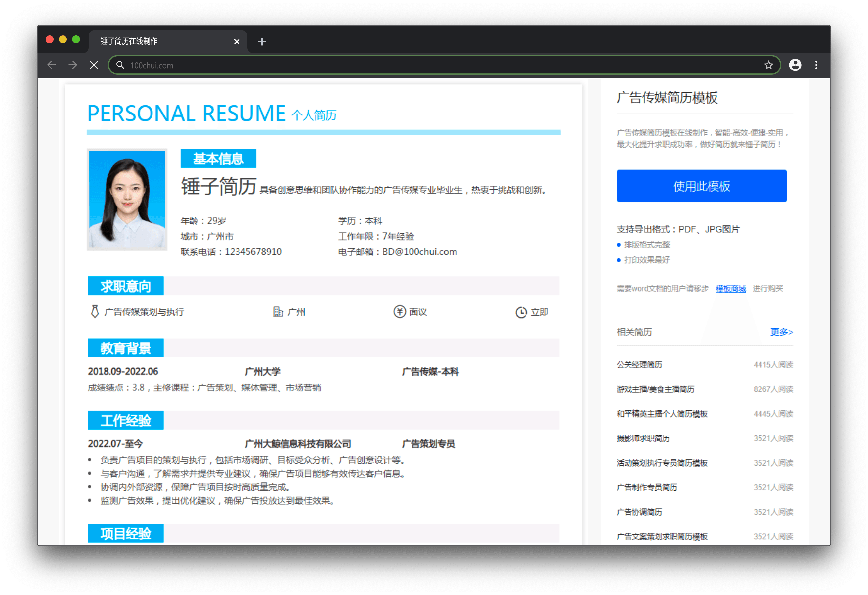This screenshot has height=595, width=868.
Task: Click the 工作经验 section header
Action: pyautogui.click(x=125, y=420)
